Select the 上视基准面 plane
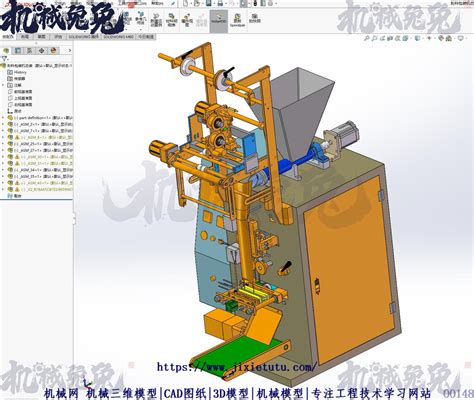This screenshot has width=474, height=400. coord(20,98)
